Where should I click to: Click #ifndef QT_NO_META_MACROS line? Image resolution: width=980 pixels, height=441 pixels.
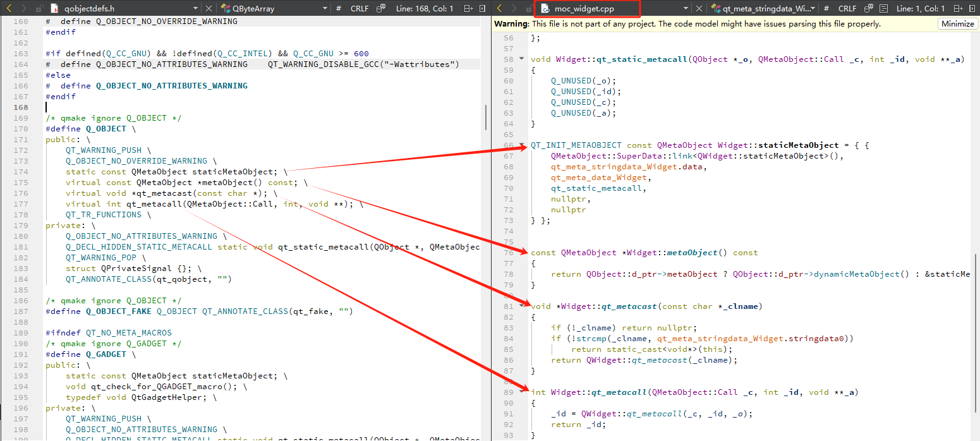point(108,332)
